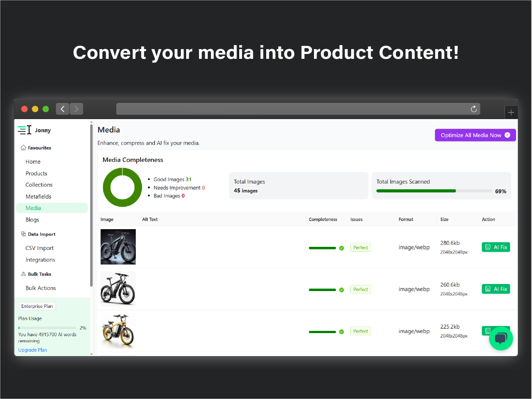The height and width of the screenshot is (399, 532).
Task: Click the Bulk Tasks section icon
Action: coord(23,274)
